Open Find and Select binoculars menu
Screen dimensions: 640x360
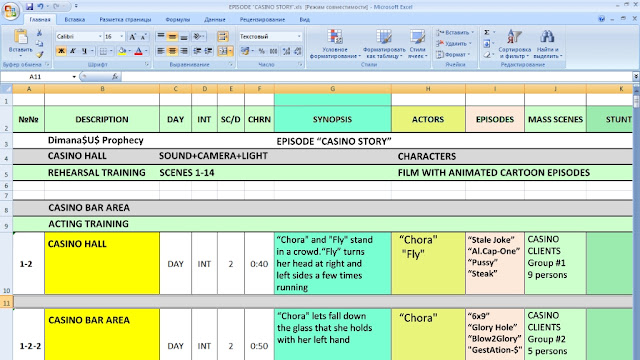coord(547,44)
